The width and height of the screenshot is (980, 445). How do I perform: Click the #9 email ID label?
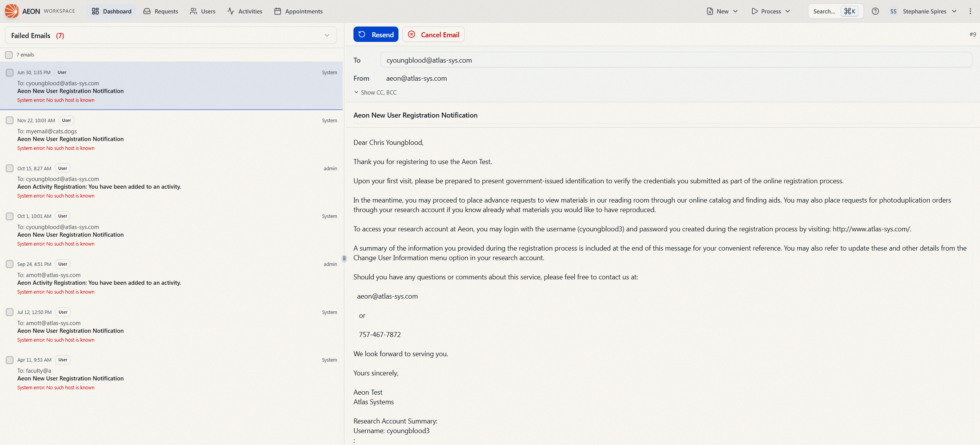coord(973,34)
